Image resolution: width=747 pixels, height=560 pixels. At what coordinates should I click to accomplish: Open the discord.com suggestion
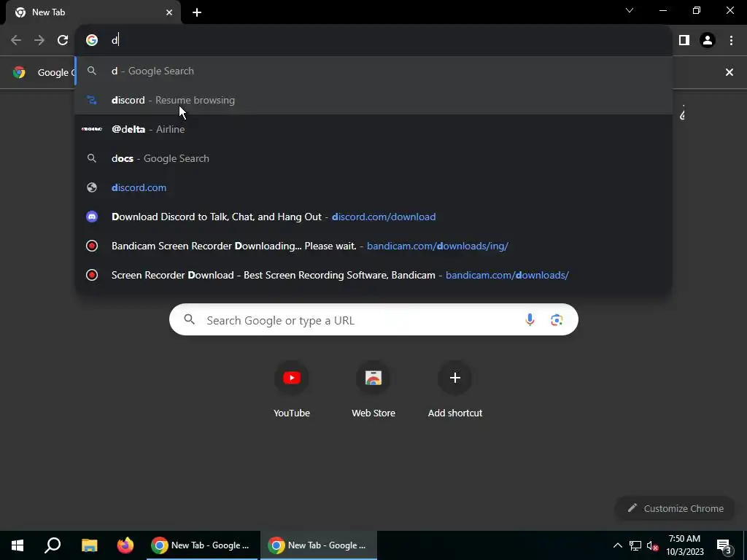pyautogui.click(x=373, y=187)
